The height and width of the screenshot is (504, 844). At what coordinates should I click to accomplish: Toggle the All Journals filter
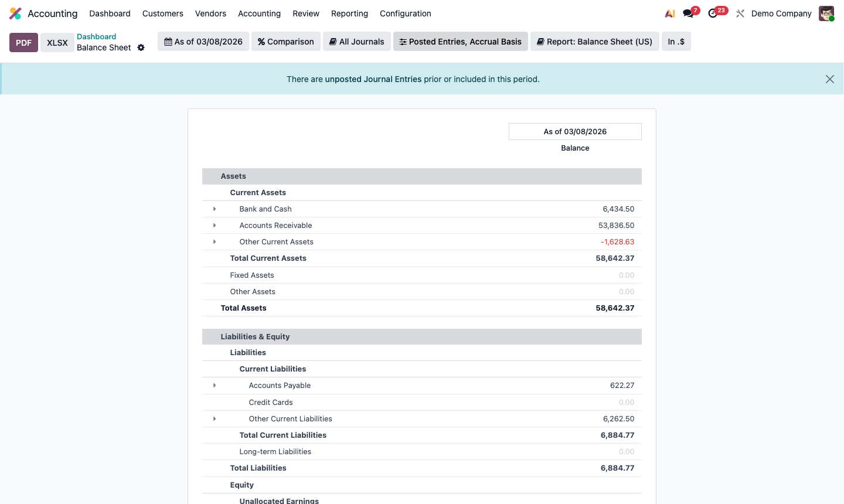356,42
